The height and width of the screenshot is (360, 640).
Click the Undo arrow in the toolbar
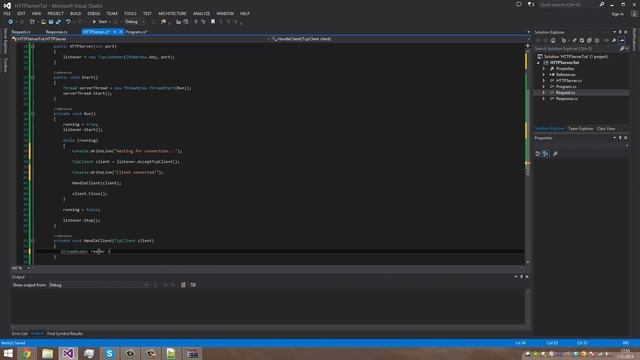pos(68,22)
